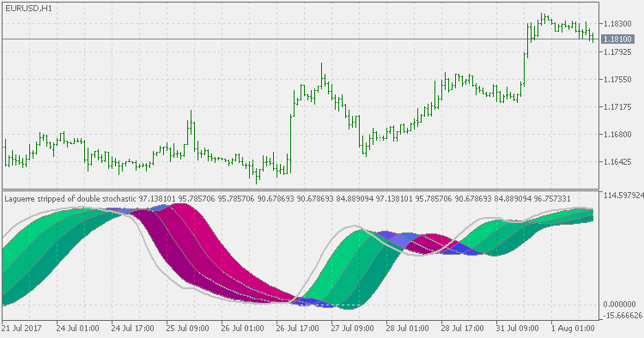This screenshot has height=338, width=644.
Task: Click the 24 Jul 01:00 time label
Action: [77, 329]
